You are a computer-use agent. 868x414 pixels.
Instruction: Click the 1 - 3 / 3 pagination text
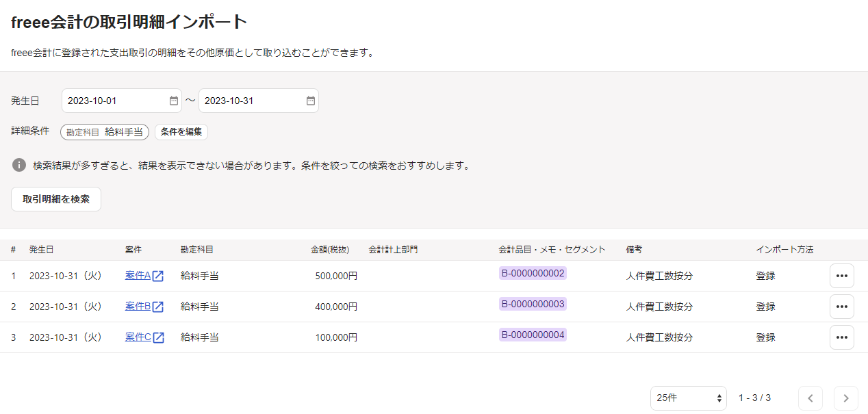click(754, 398)
